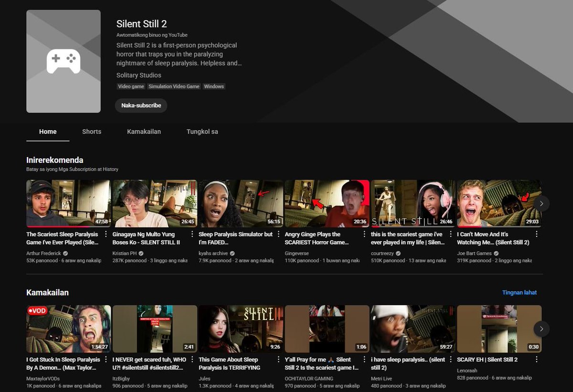This screenshot has height=392, width=573.
Task: Click the Simulation Video Game tag
Action: [174, 86]
